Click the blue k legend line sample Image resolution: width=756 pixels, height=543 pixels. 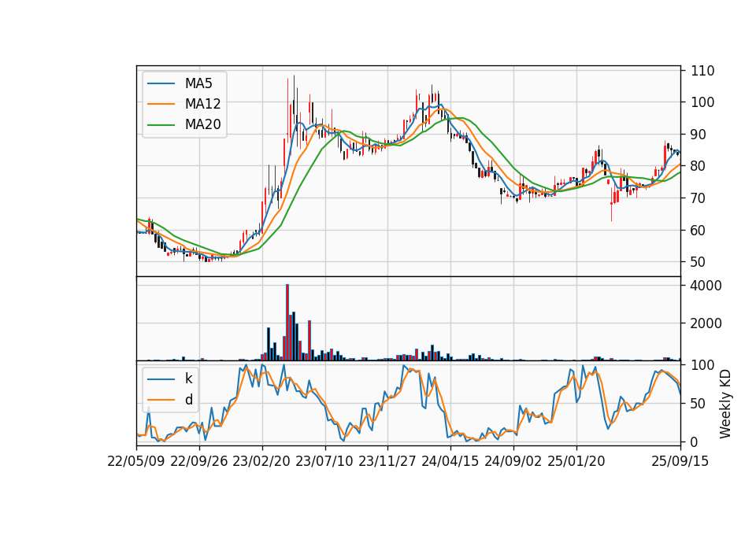coord(161,379)
